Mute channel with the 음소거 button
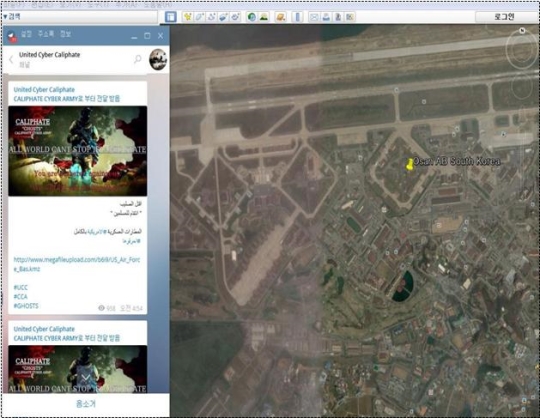Screen dimensions: 540x418 click(x=86, y=403)
